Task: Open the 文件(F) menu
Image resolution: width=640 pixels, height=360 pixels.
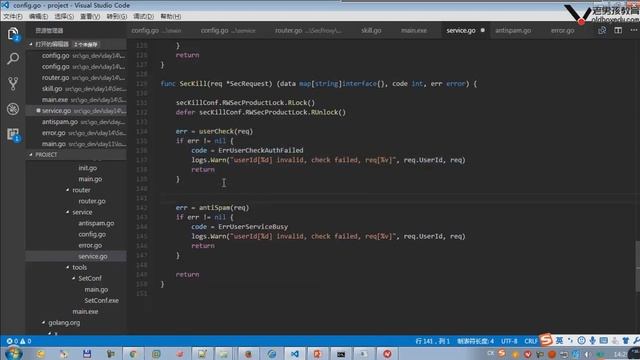Action: point(13,16)
